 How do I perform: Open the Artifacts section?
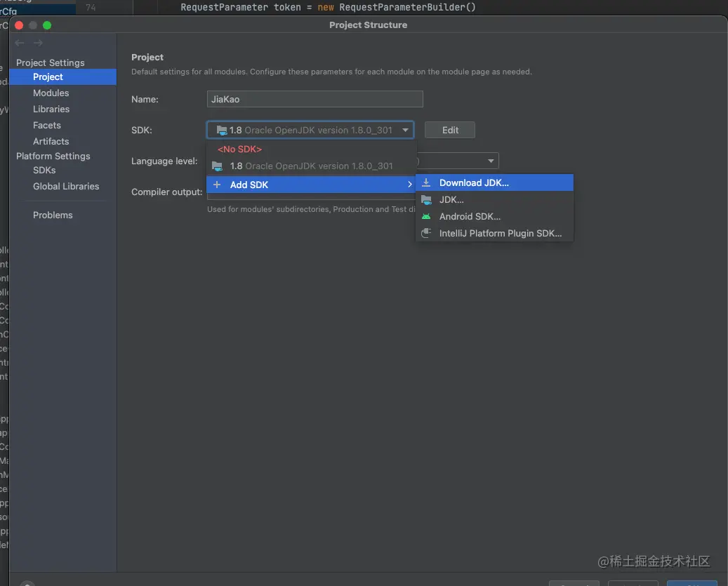point(51,142)
